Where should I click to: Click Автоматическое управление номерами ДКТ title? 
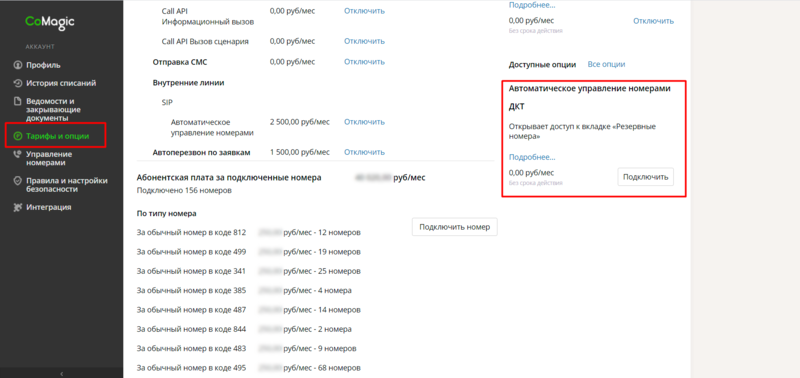[x=589, y=97]
